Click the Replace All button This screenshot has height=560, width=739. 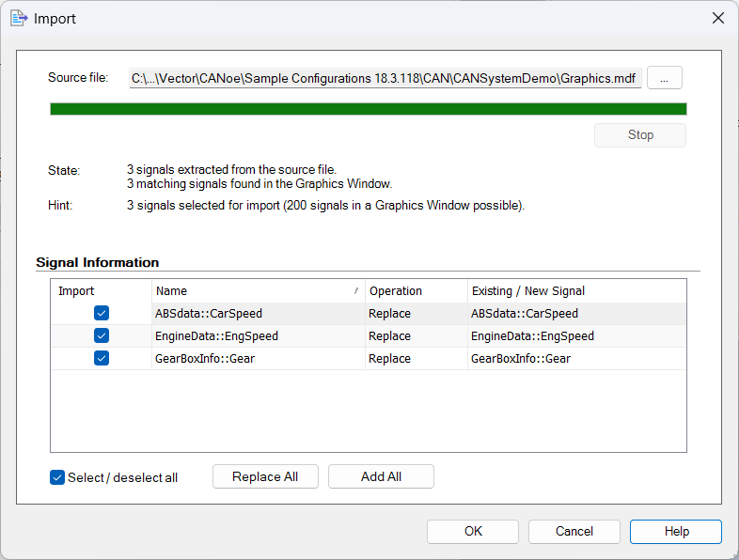coord(265,476)
